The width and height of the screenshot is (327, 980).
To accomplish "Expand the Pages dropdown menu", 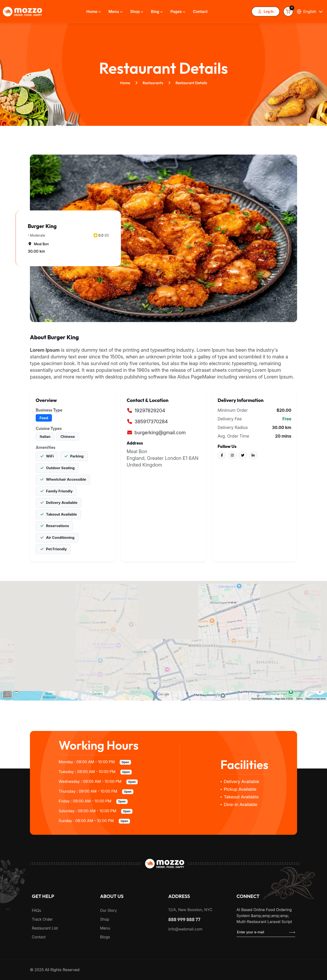I will [x=177, y=12].
